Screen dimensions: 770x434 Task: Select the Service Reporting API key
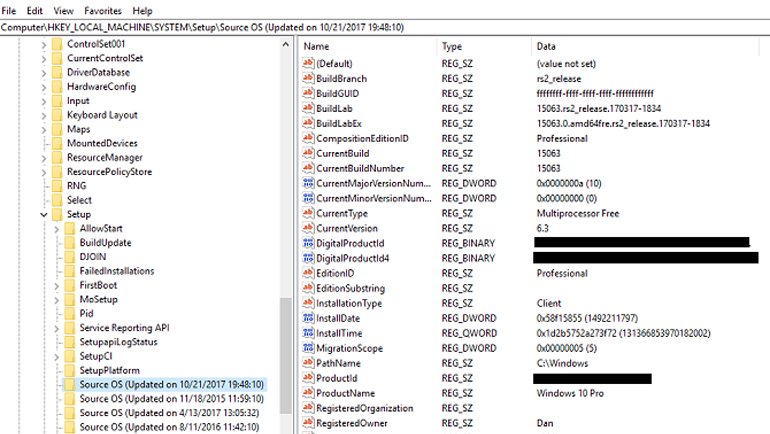point(124,328)
